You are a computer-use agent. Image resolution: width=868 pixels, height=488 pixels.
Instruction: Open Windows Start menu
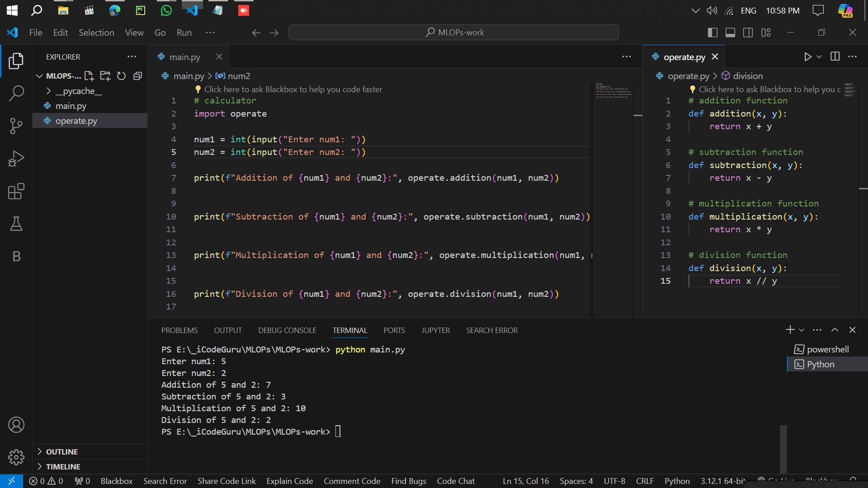click(12, 10)
